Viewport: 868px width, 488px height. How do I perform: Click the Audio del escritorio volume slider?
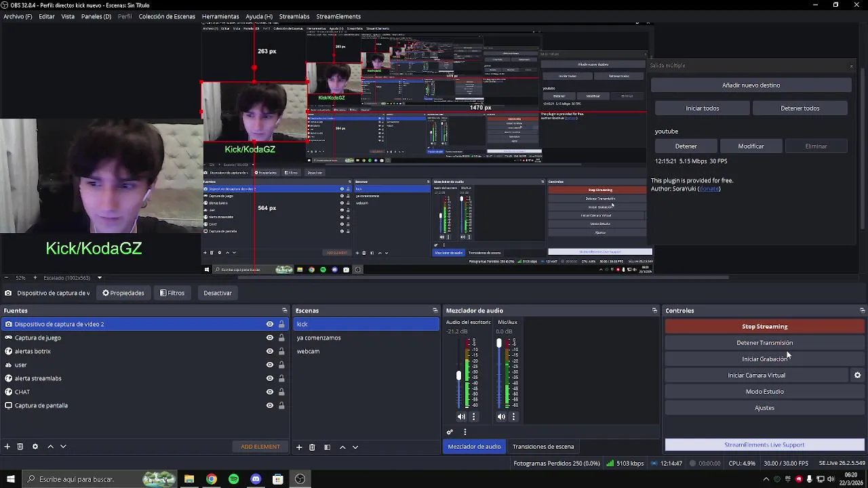[459, 375]
